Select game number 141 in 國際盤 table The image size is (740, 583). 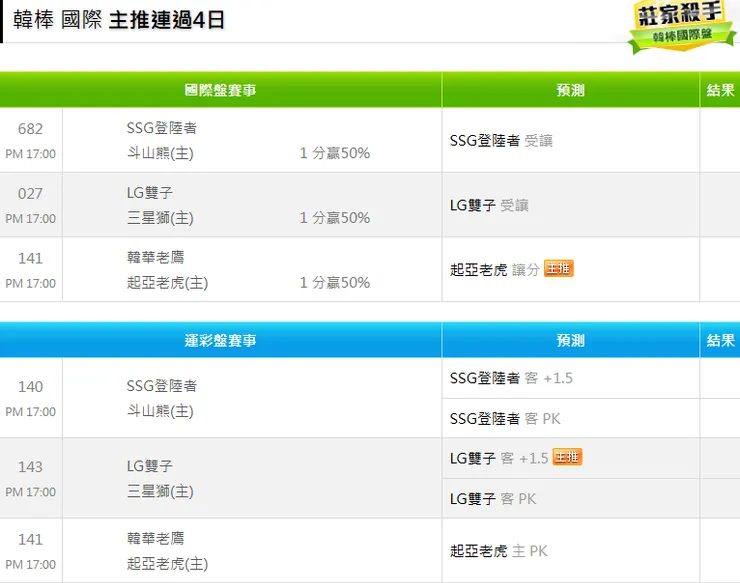click(30, 258)
